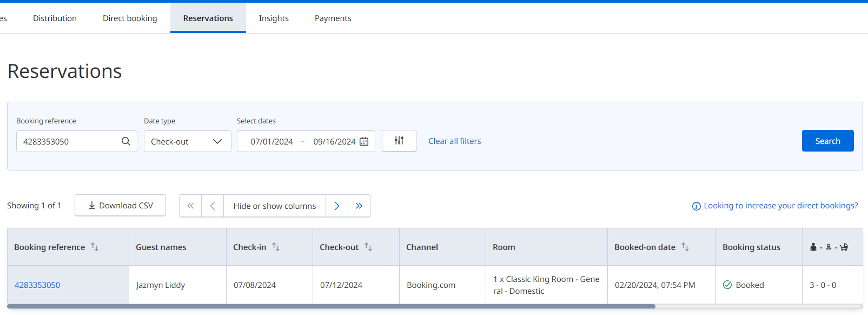Image resolution: width=868 pixels, height=315 pixels.
Task: Click Clear all filters link
Action: point(455,141)
